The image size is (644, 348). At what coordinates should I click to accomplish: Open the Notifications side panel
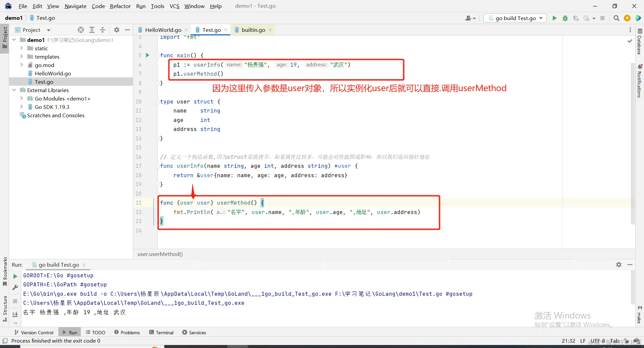pyautogui.click(x=640, y=81)
